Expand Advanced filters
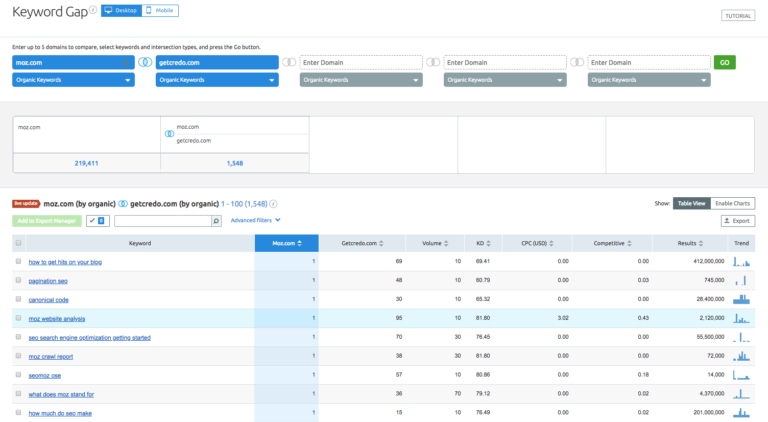 [255, 220]
